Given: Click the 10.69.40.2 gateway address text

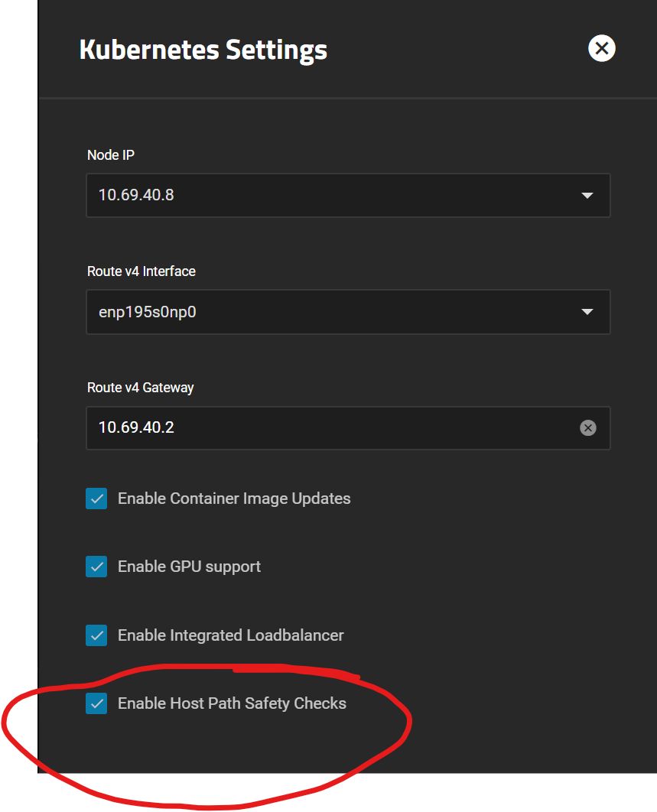Looking at the screenshot, I should coord(136,427).
